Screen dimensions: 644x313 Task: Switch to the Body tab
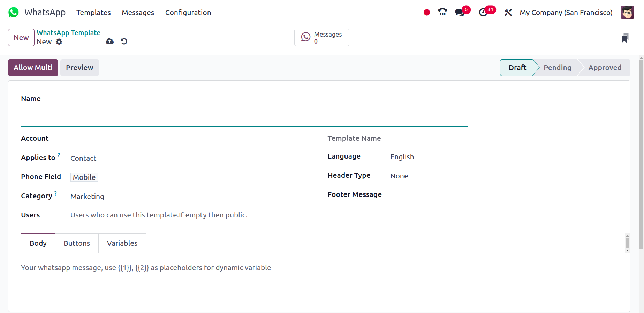click(38, 243)
